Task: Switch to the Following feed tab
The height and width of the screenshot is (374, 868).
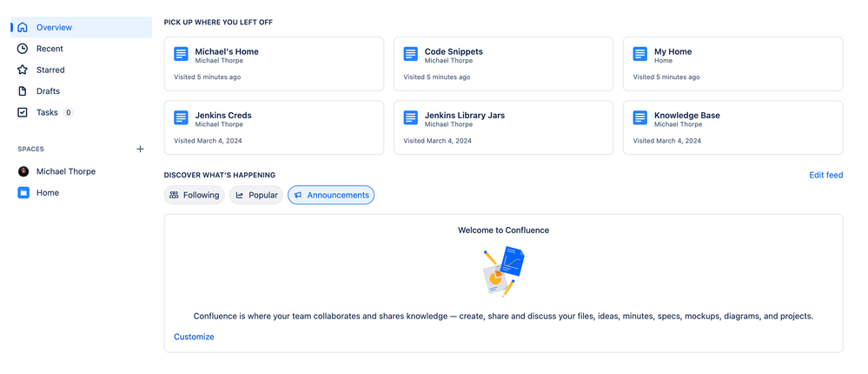Action: click(195, 195)
